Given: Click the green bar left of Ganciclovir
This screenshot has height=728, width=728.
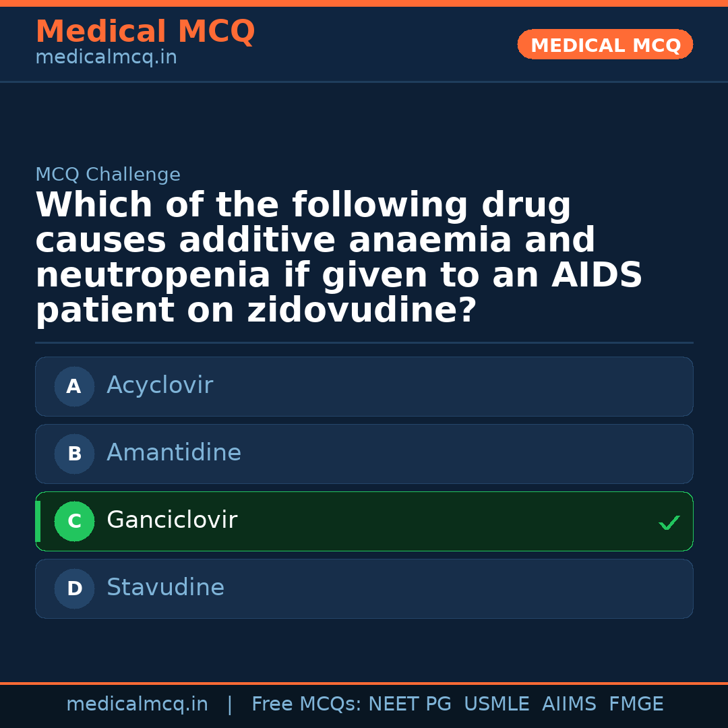Looking at the screenshot, I should (38, 521).
